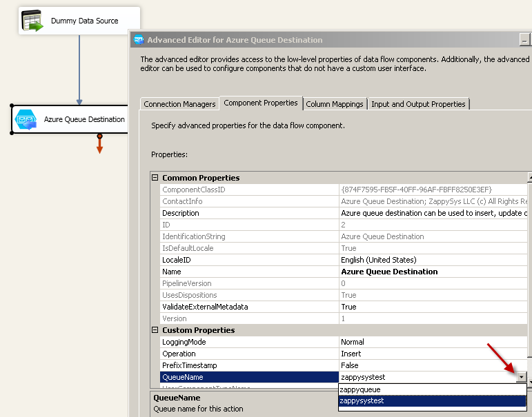This screenshot has height=417, width=532.
Task: Choose zappysystest from the dropdown list
Action: (432, 400)
